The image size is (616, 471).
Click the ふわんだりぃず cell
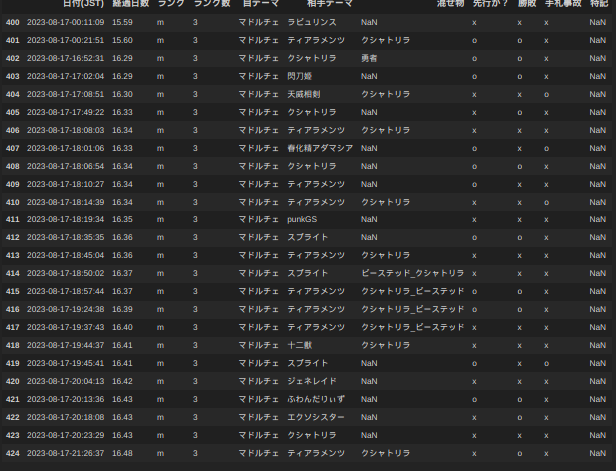click(x=316, y=399)
